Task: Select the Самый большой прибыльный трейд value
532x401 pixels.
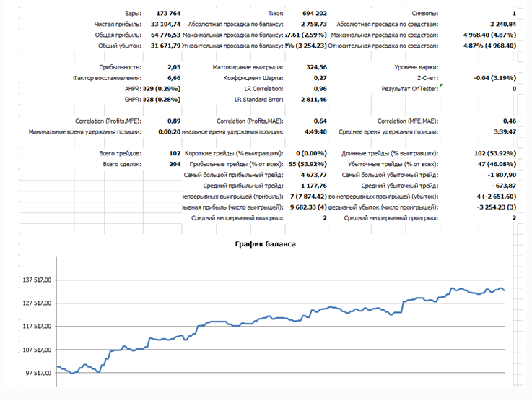Action: [x=313, y=175]
